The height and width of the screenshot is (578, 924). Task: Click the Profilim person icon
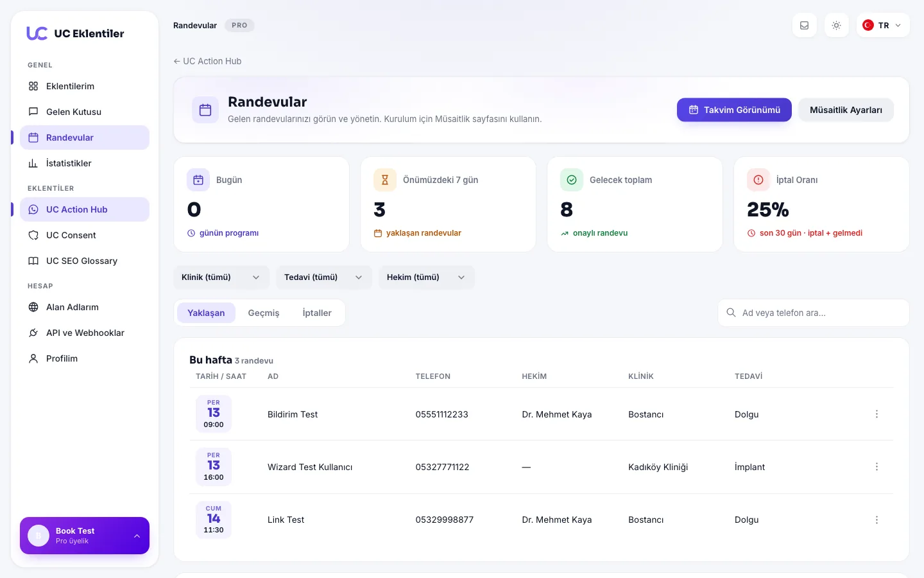tap(33, 358)
